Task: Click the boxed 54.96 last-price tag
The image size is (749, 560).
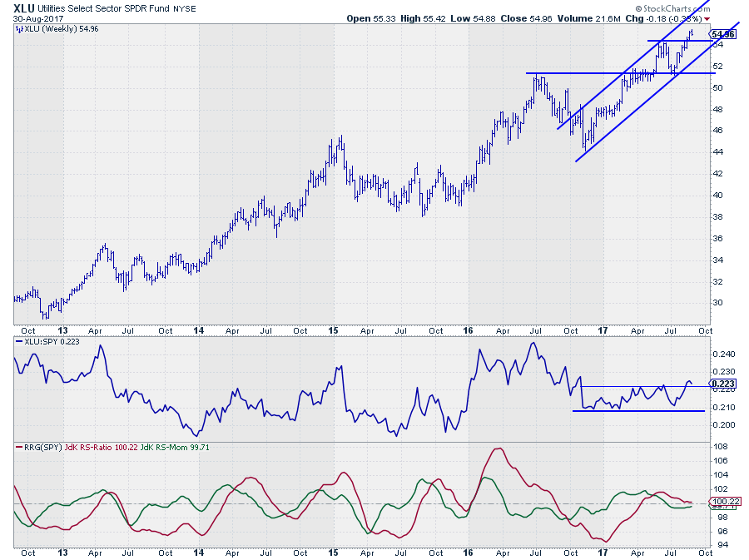Action: coord(722,34)
